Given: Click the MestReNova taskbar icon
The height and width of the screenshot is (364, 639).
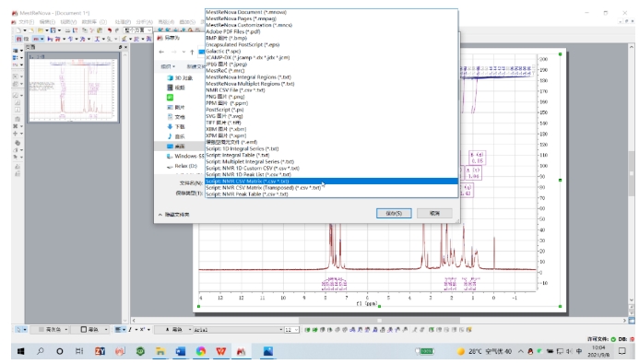Looking at the screenshot, I should pos(241,351).
